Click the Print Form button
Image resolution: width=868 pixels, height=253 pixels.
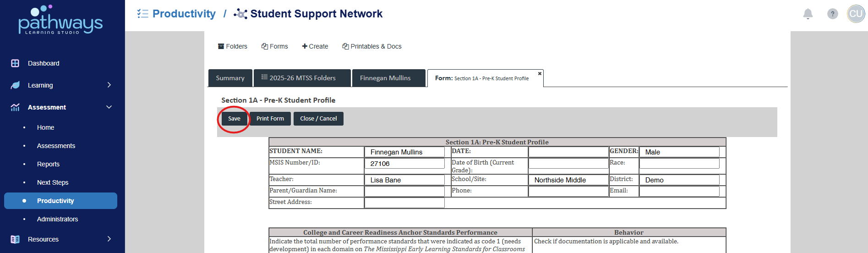[270, 119]
